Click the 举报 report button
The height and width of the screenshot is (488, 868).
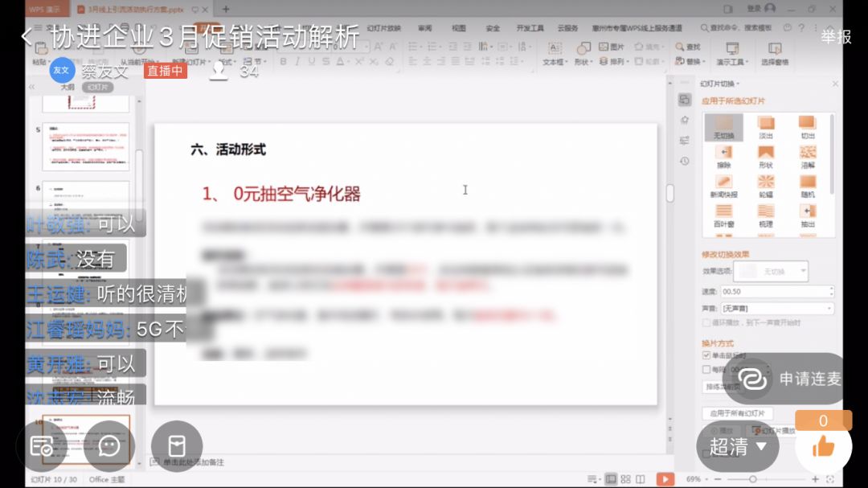click(836, 36)
